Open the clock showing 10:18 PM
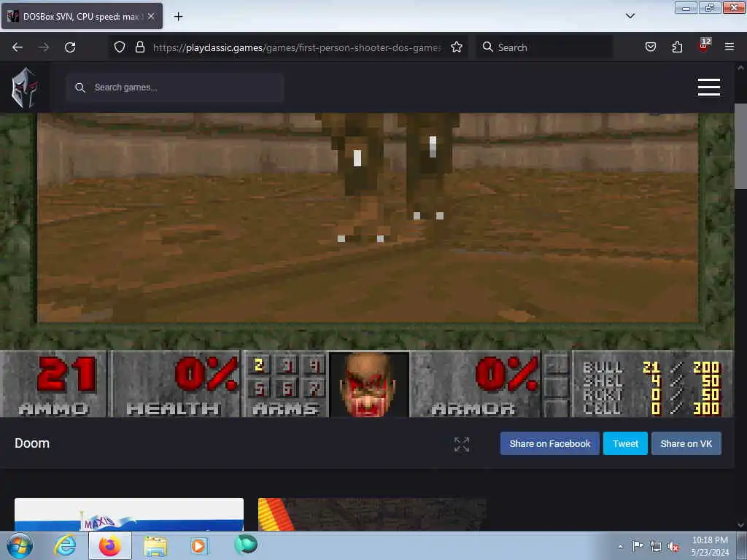The width and height of the screenshot is (747, 560). click(x=710, y=546)
